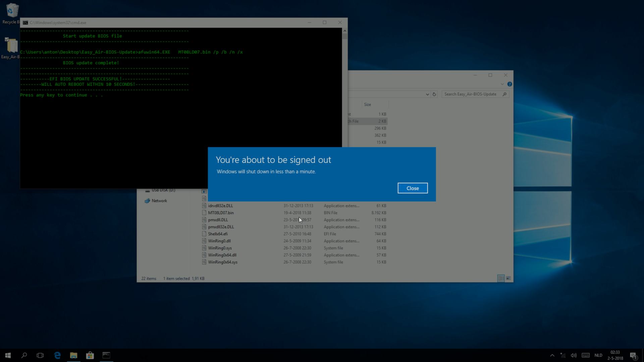The height and width of the screenshot is (362, 644).
Task: Click the '1 item selected 1,91 KB' status text
Action: (184, 279)
